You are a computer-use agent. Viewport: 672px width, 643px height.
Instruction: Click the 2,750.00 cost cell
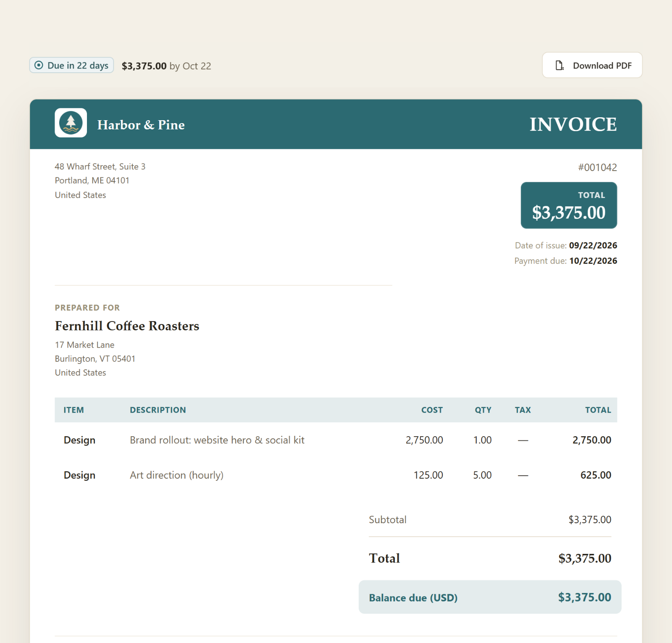[x=424, y=440]
